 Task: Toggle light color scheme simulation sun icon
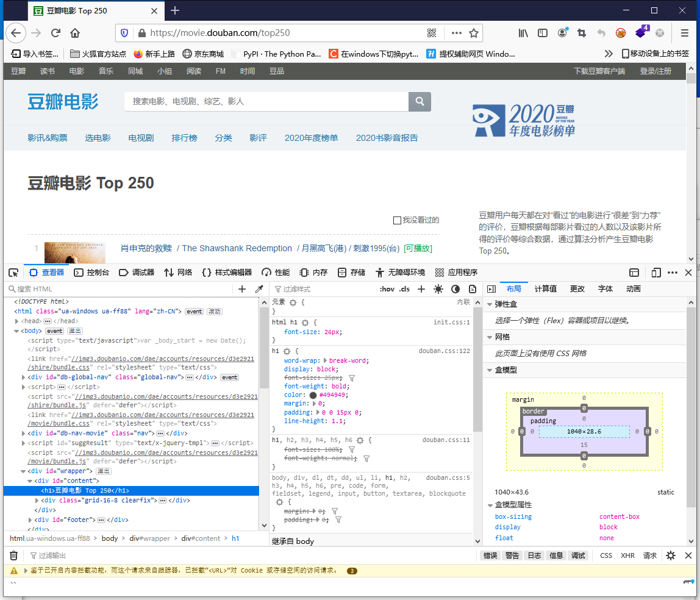pyautogui.click(x=438, y=289)
